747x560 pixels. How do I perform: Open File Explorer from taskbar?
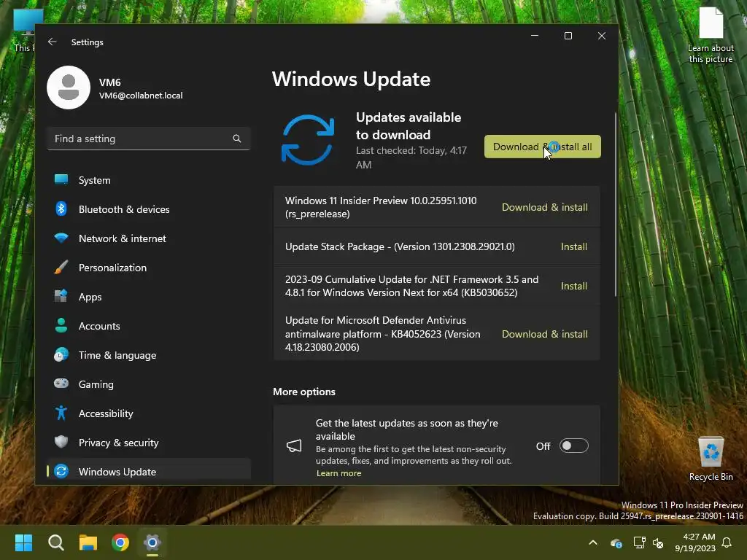(x=88, y=542)
